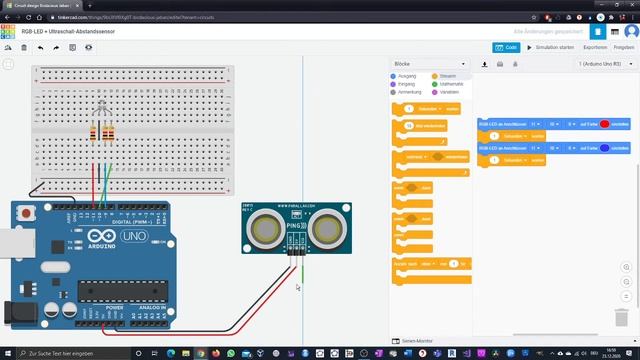Open first RGB-LED block pin 10 dropdown
Viewport: 640px width, 360px height.
pyautogui.click(x=553, y=124)
